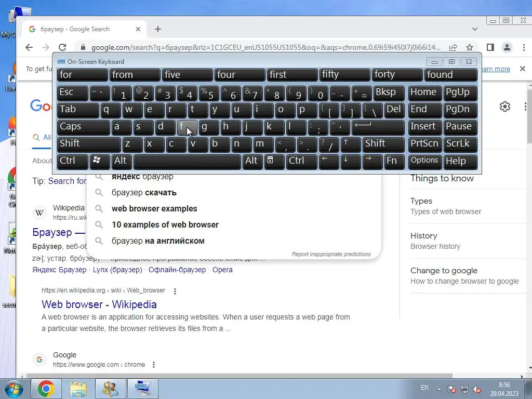Toggle the left Alt key
The height and width of the screenshot is (399, 532).
click(x=122, y=162)
